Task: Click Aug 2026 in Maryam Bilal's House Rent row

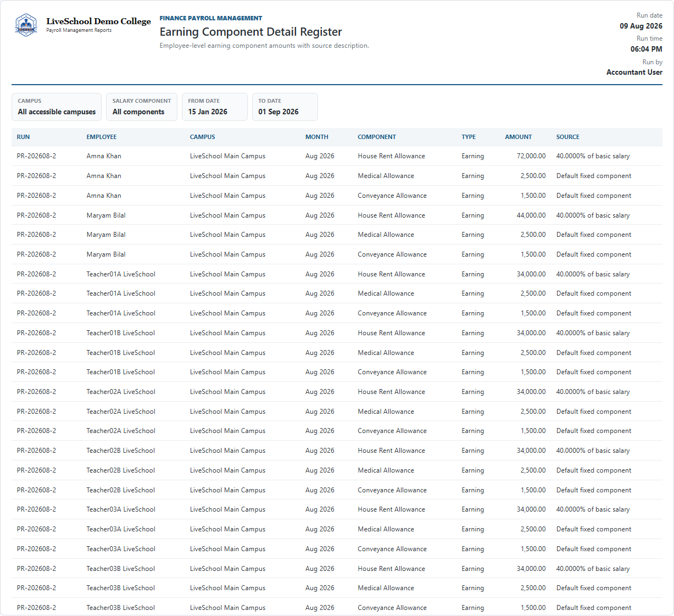Action: (x=320, y=215)
